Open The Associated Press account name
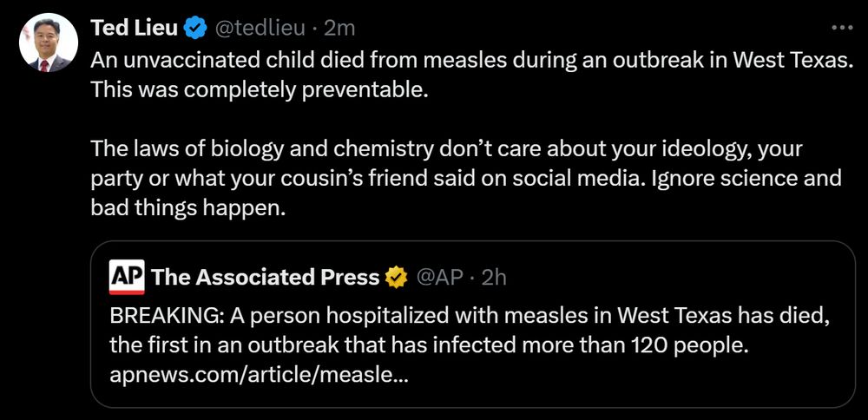This screenshot has height=420, width=868. (266, 278)
